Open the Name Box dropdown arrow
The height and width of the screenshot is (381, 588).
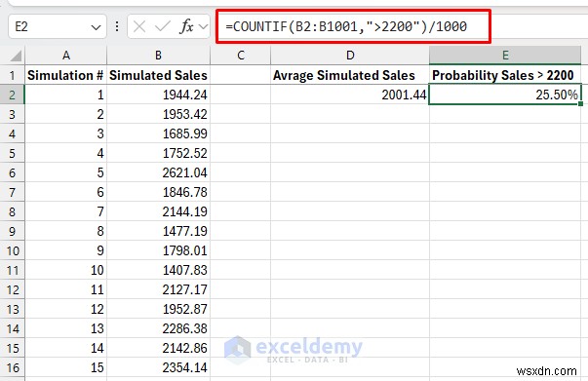coord(96,27)
